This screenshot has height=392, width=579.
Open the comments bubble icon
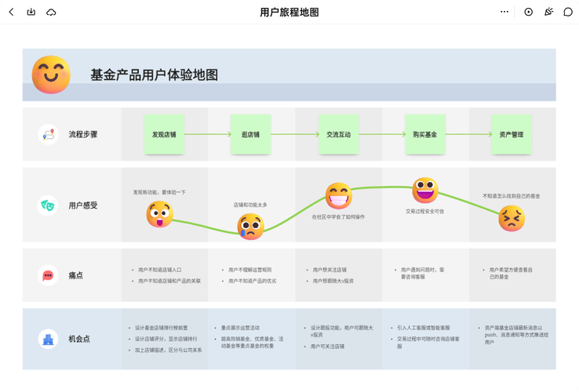(568, 13)
